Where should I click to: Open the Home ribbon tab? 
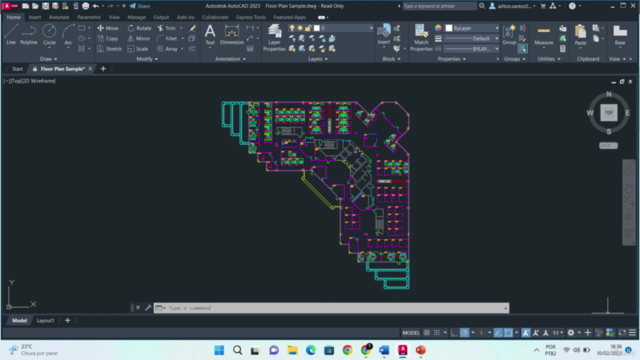point(13,17)
